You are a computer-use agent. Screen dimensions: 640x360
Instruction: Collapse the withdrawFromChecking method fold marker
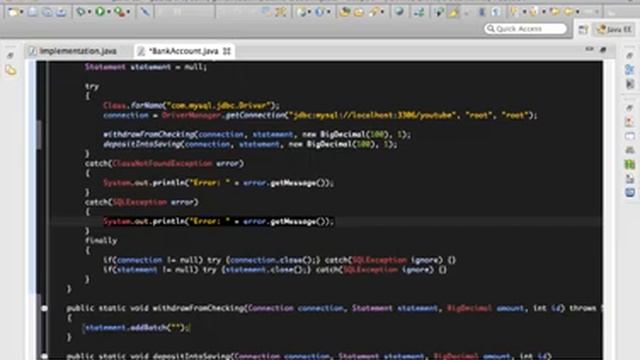tap(44, 308)
